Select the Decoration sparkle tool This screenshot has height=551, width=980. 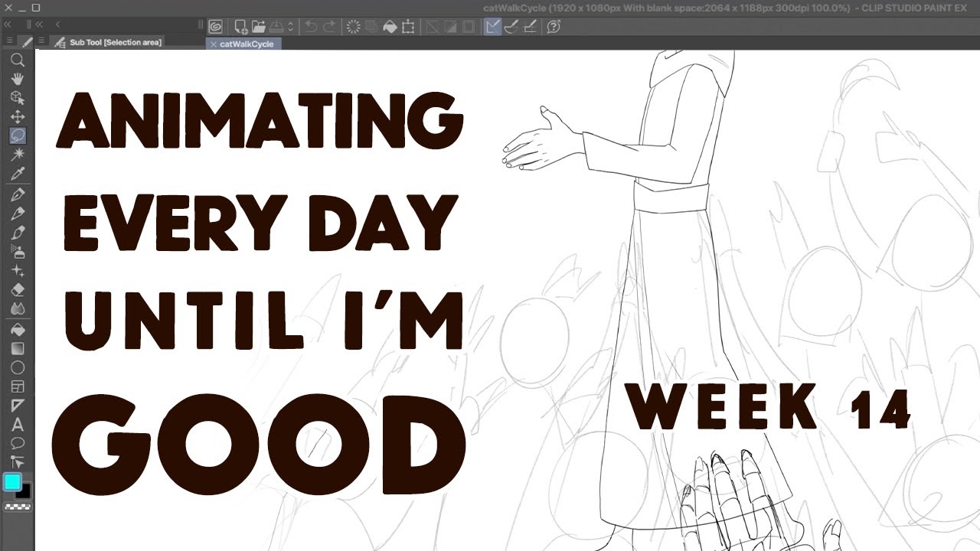click(x=18, y=271)
